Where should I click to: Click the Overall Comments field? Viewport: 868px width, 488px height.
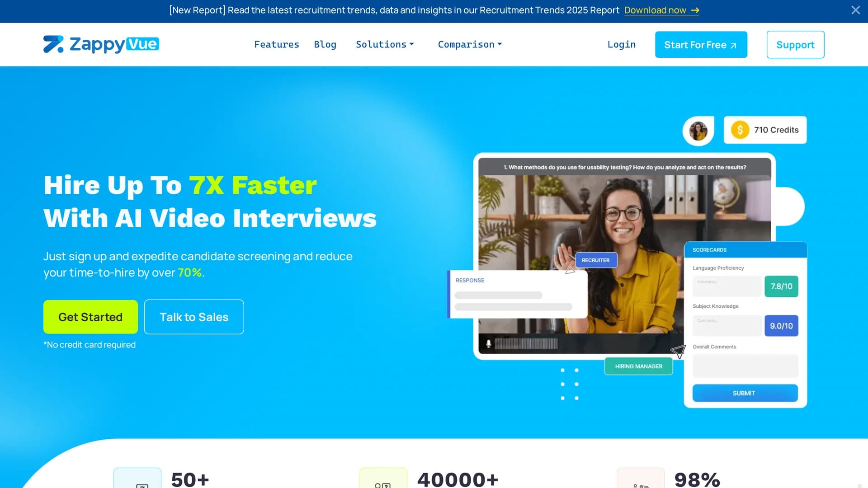tap(745, 366)
